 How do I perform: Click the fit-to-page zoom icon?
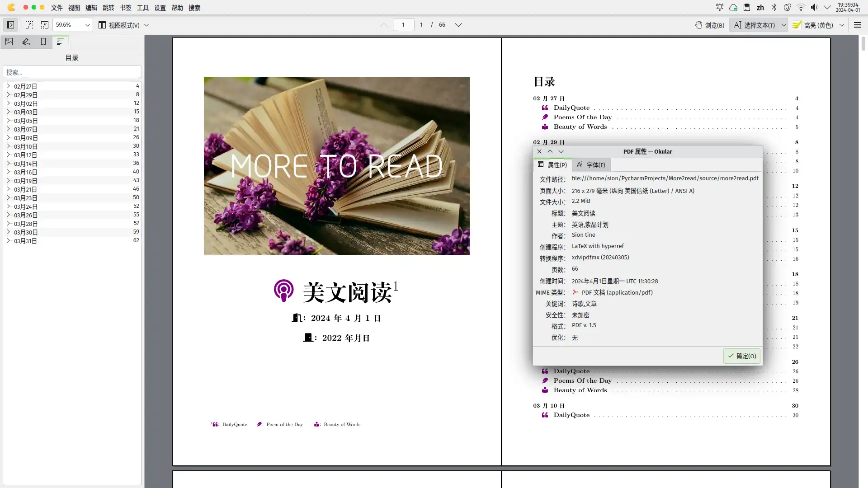(x=45, y=25)
